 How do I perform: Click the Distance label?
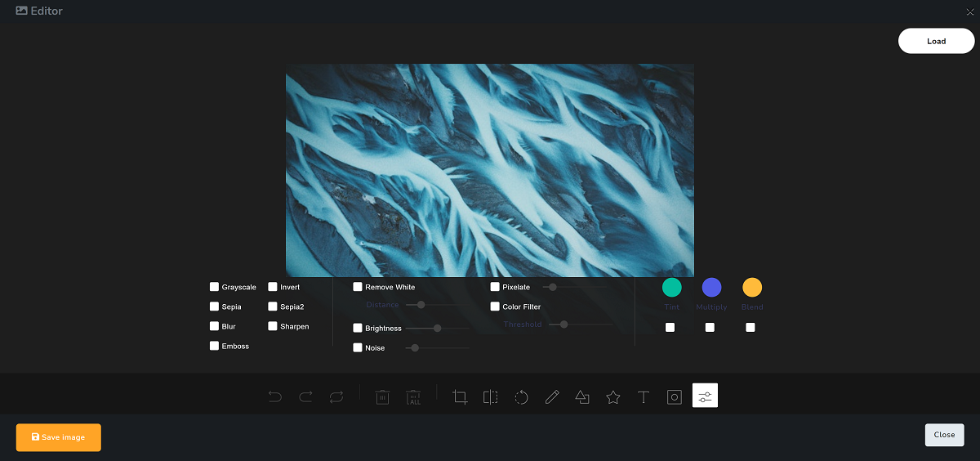(382, 305)
